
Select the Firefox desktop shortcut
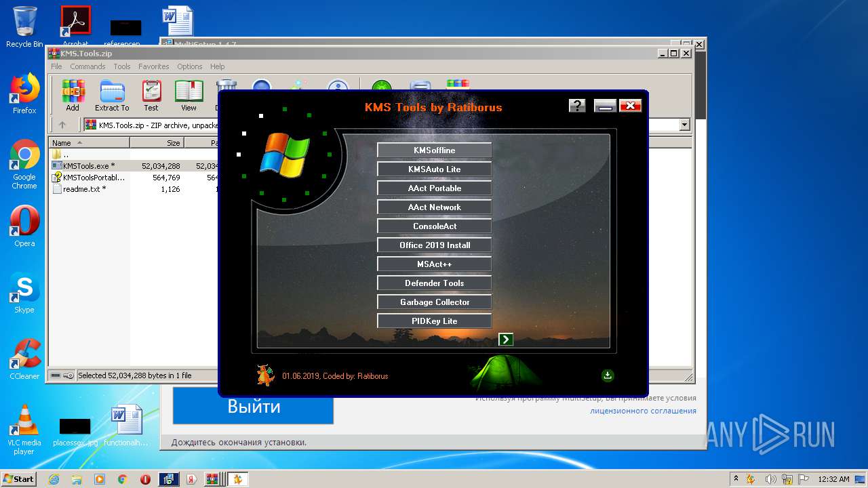(24, 94)
